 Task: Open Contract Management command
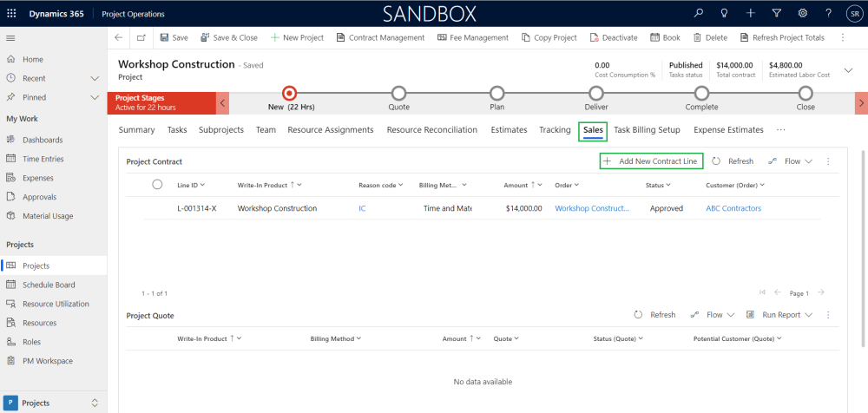380,37
